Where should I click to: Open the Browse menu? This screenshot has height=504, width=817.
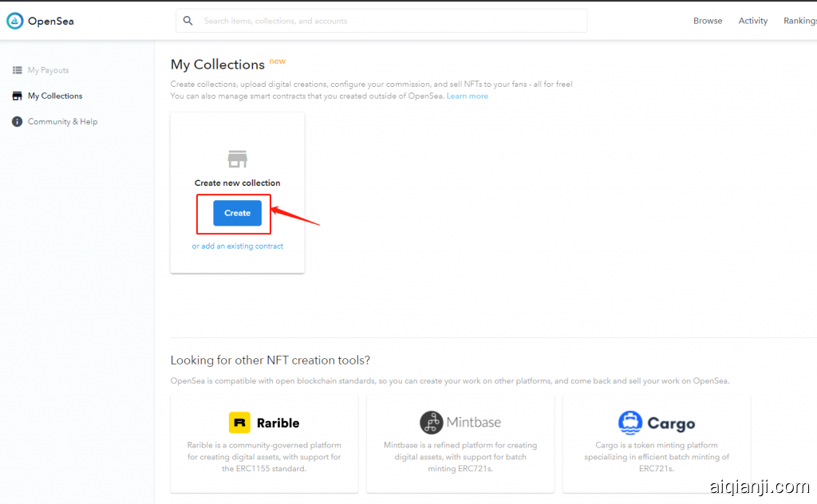[707, 21]
